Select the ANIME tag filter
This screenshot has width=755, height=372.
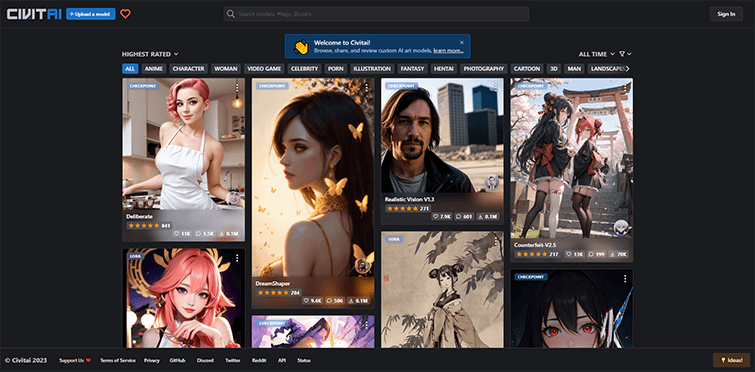(x=154, y=69)
